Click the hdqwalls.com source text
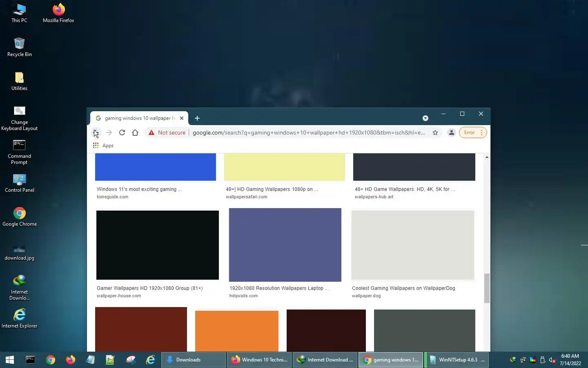Viewport: 588px width, 368px height. [x=243, y=296]
